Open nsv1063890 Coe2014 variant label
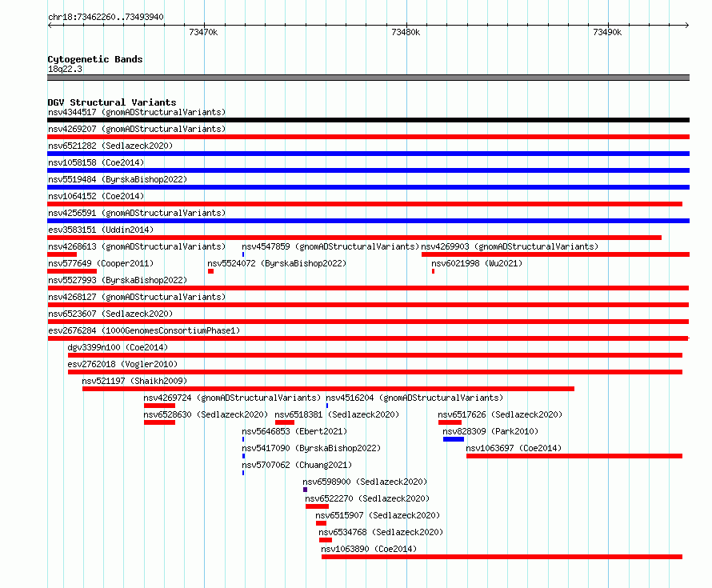Viewport: 712px width, 588px height. pyautogui.click(x=369, y=549)
